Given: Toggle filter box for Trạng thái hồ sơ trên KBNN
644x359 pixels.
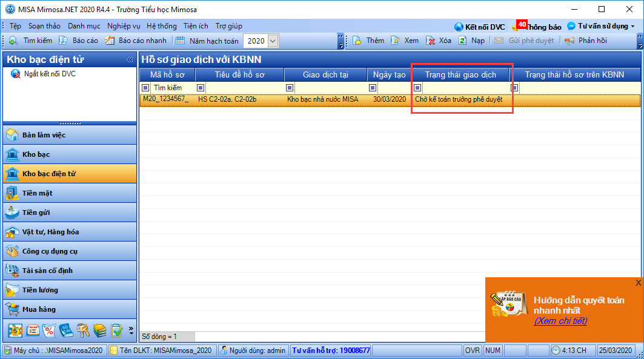Looking at the screenshot, I should pos(514,88).
